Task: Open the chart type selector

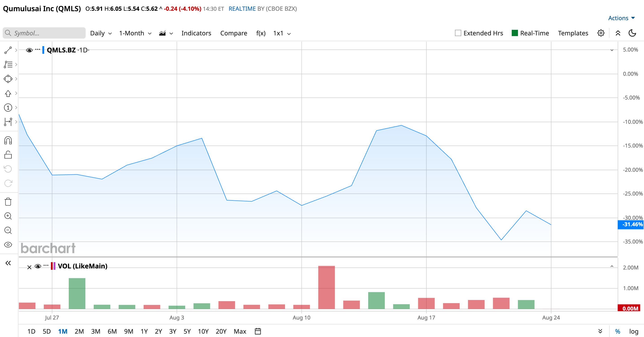Action: [166, 33]
